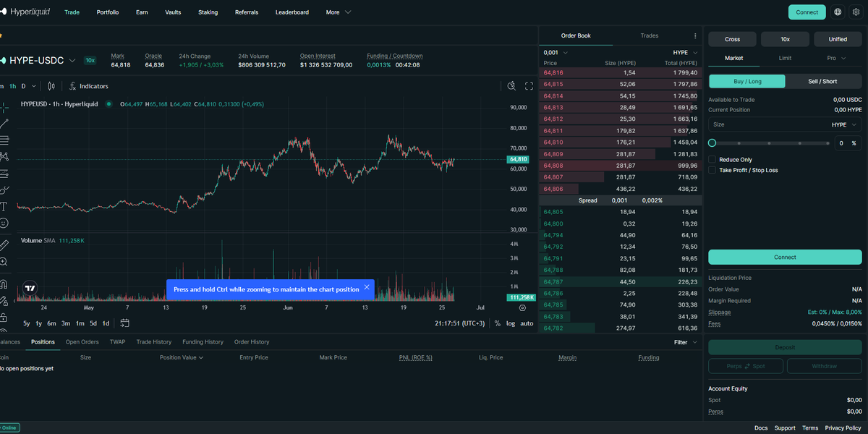
Task: Set chart range to 3m
Action: (66, 323)
